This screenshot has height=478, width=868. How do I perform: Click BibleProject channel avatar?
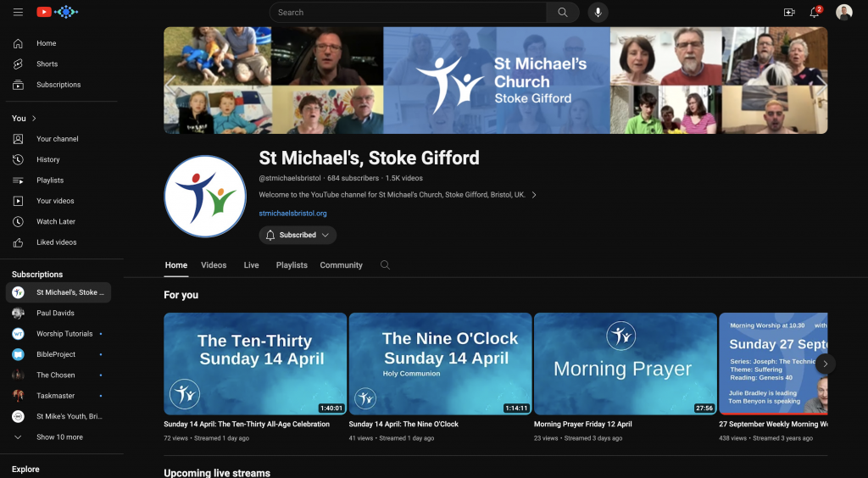[x=19, y=354]
